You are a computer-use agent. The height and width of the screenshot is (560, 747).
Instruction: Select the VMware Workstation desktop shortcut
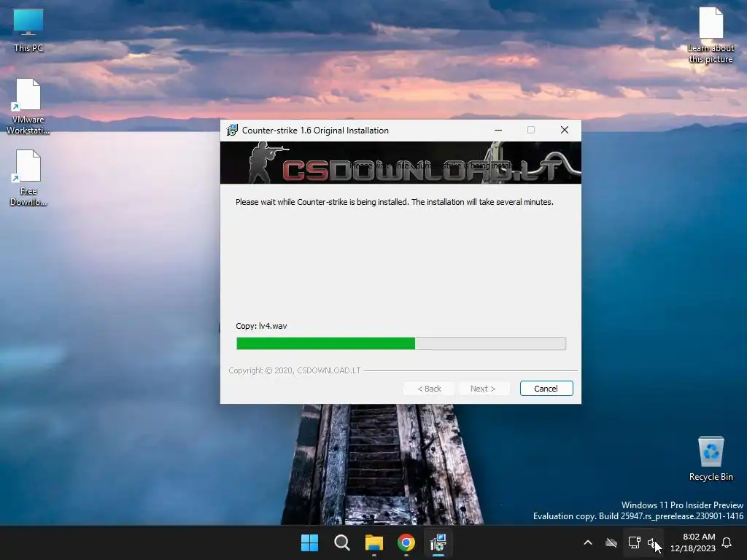pos(28,106)
